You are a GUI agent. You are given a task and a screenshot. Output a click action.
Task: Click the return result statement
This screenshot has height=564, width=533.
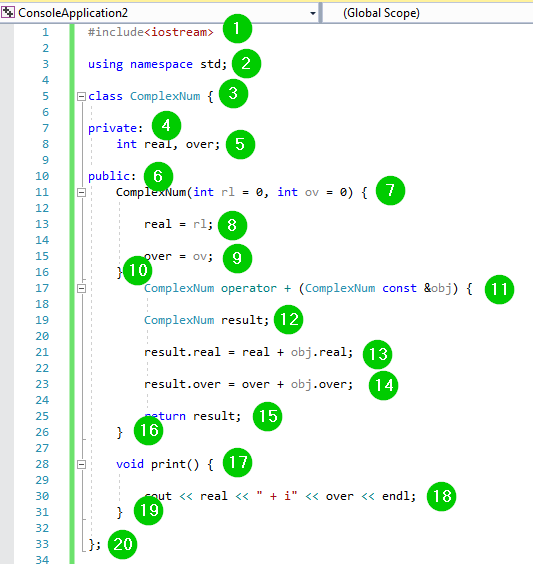(x=192, y=416)
